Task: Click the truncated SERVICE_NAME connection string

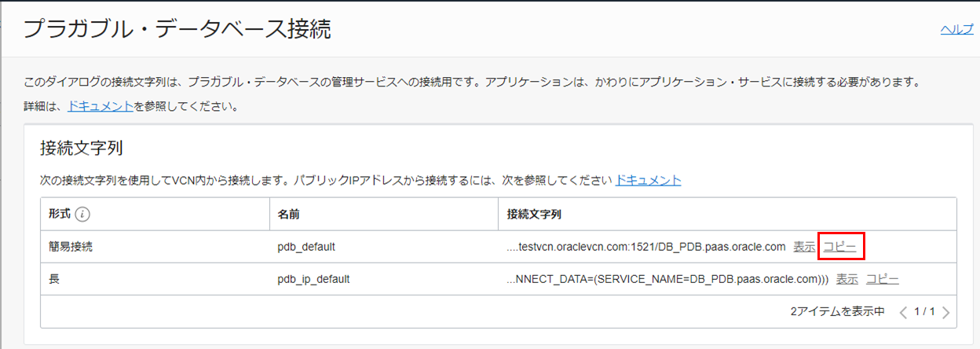Action: 667,279
